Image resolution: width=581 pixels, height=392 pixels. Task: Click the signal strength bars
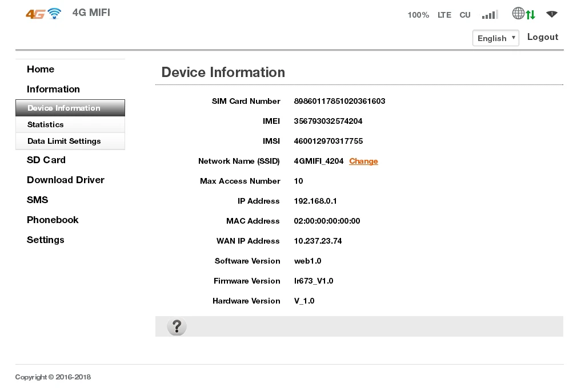(x=489, y=14)
